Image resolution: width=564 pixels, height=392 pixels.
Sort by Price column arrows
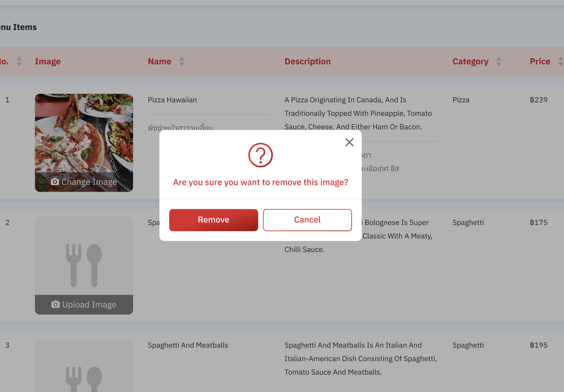coord(560,61)
